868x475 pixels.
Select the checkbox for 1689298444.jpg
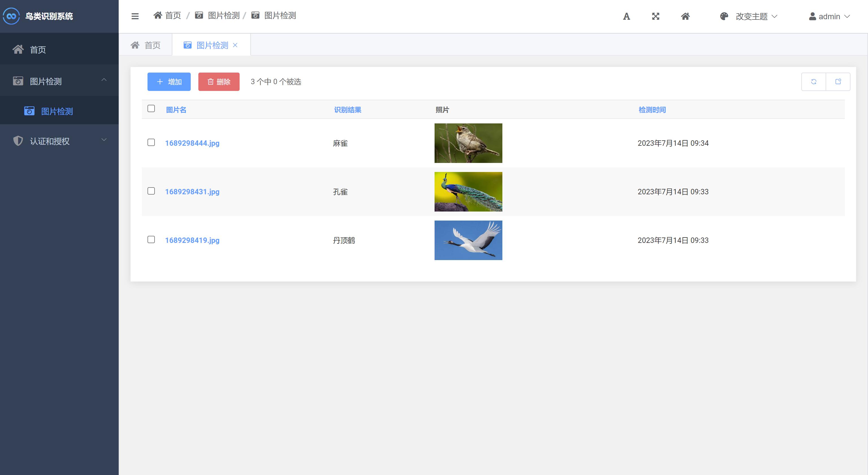[x=151, y=143]
